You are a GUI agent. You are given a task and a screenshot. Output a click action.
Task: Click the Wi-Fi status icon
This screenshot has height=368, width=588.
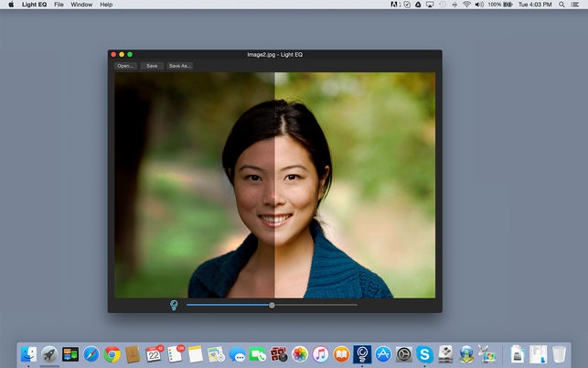(x=466, y=5)
